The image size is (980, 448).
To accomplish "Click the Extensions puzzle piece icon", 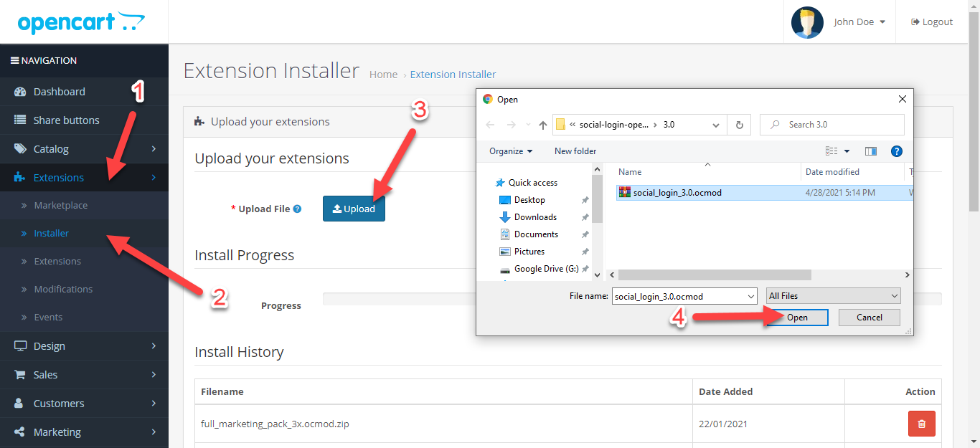I will [20, 178].
